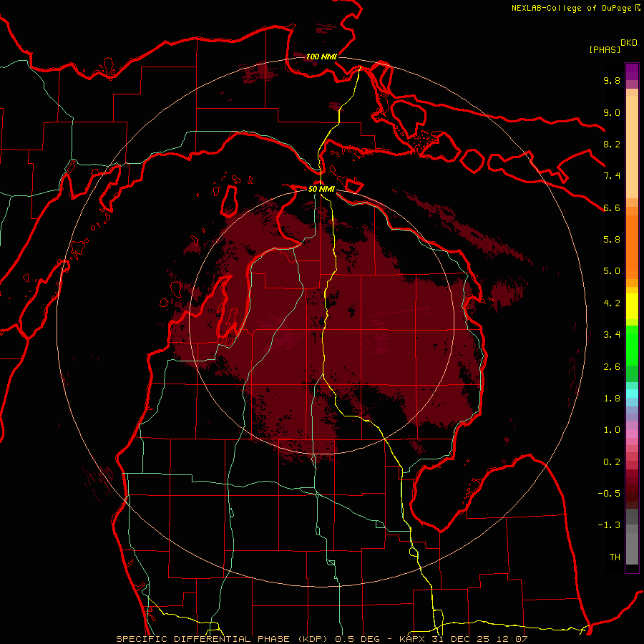Click the 9.8 legend value
This screenshot has height=644, width=644.
[x=612, y=80]
